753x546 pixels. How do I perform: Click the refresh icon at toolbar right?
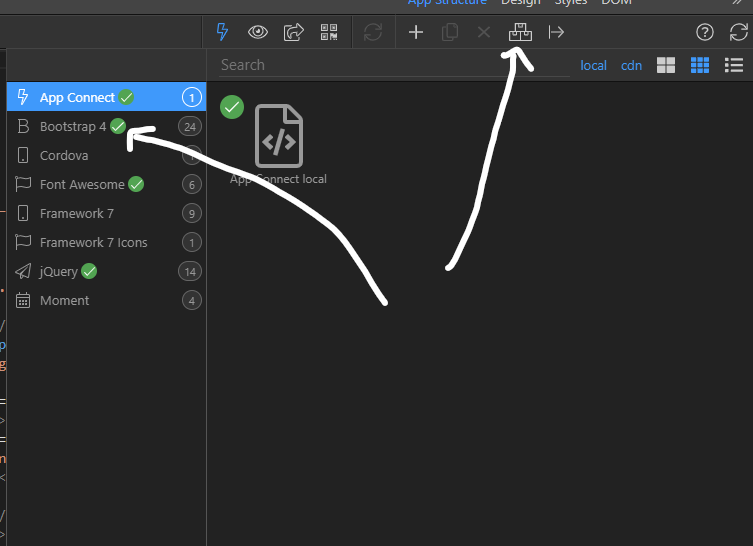739,32
